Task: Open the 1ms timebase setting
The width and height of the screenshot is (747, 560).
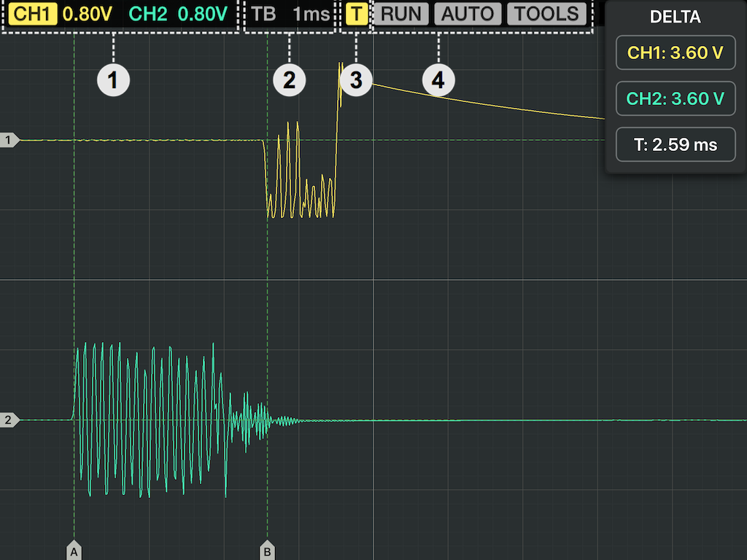Action: click(x=311, y=14)
